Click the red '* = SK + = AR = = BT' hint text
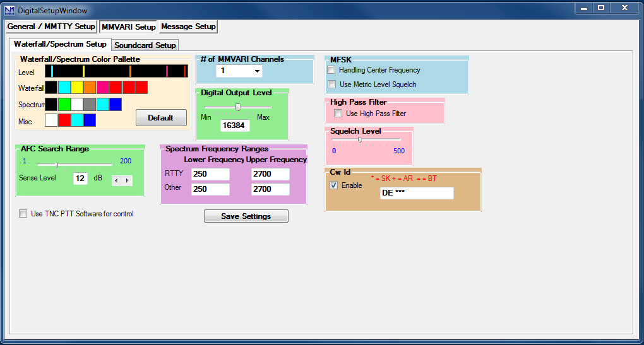The width and height of the screenshot is (644, 345). click(x=403, y=178)
